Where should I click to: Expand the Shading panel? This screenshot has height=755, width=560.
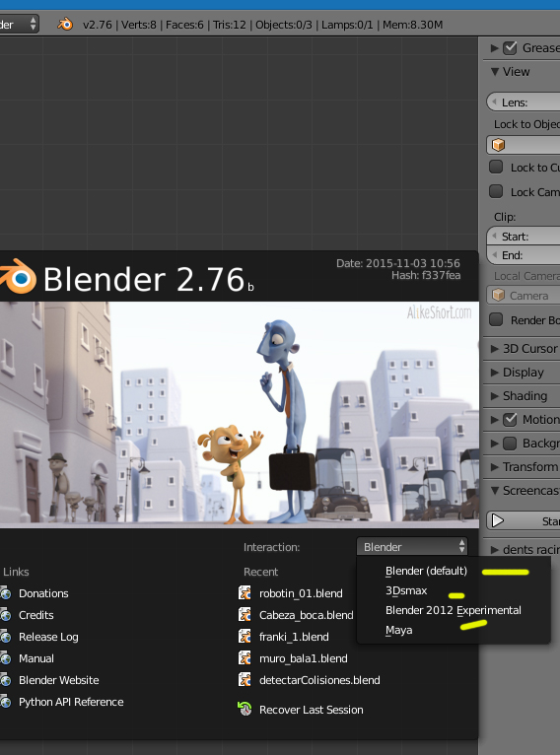495,396
